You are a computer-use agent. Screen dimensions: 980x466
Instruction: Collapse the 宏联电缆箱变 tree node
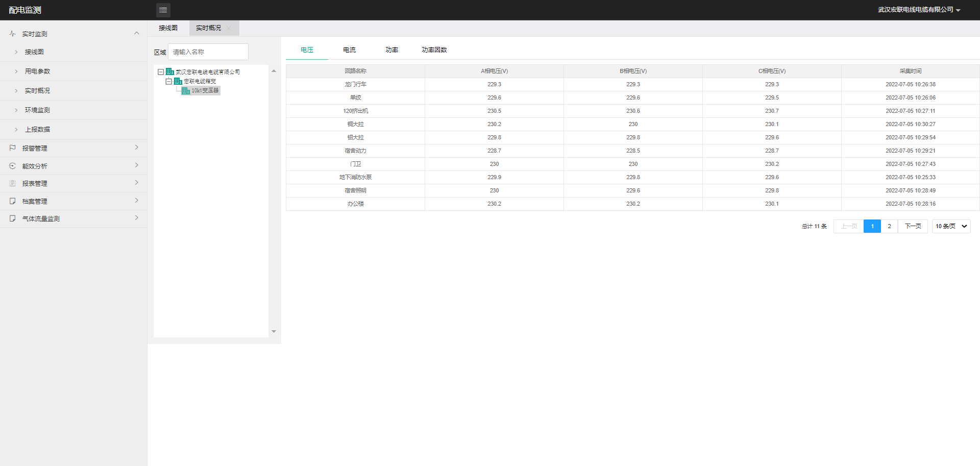click(x=168, y=81)
